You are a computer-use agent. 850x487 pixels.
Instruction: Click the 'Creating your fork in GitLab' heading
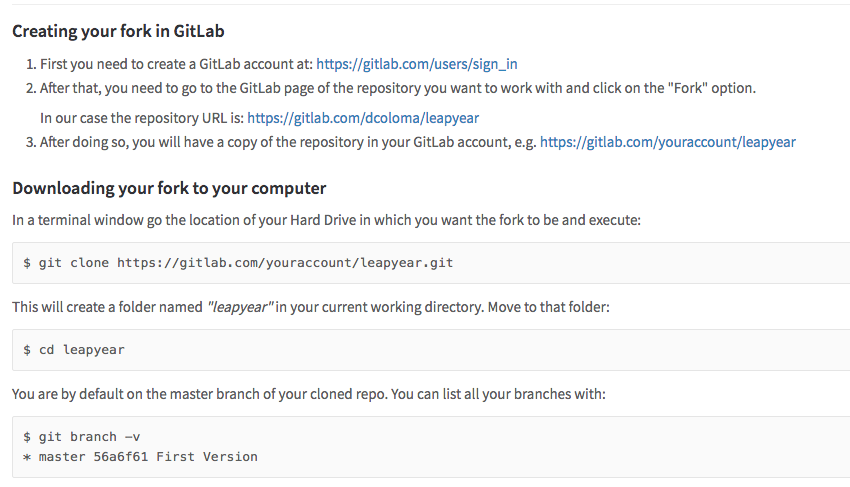118,31
